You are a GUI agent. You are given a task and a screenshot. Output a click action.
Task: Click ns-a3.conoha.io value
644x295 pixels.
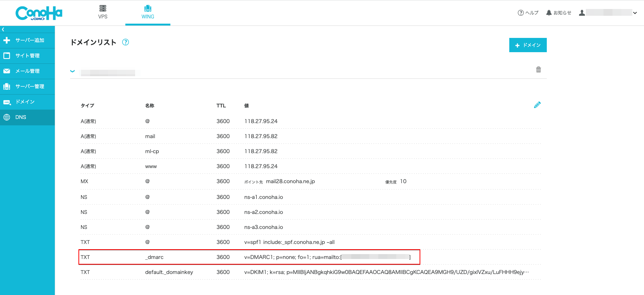coord(263,227)
